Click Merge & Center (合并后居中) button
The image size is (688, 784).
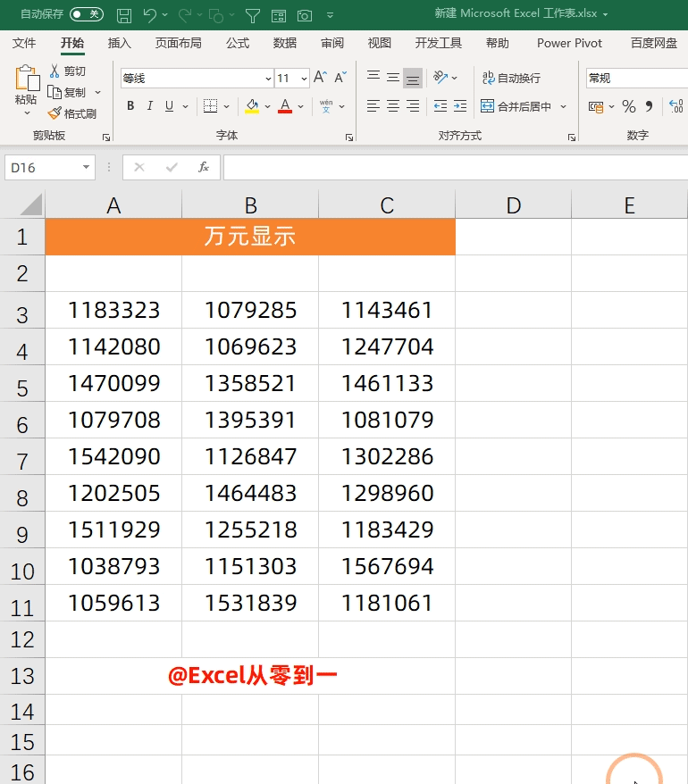tap(516, 106)
